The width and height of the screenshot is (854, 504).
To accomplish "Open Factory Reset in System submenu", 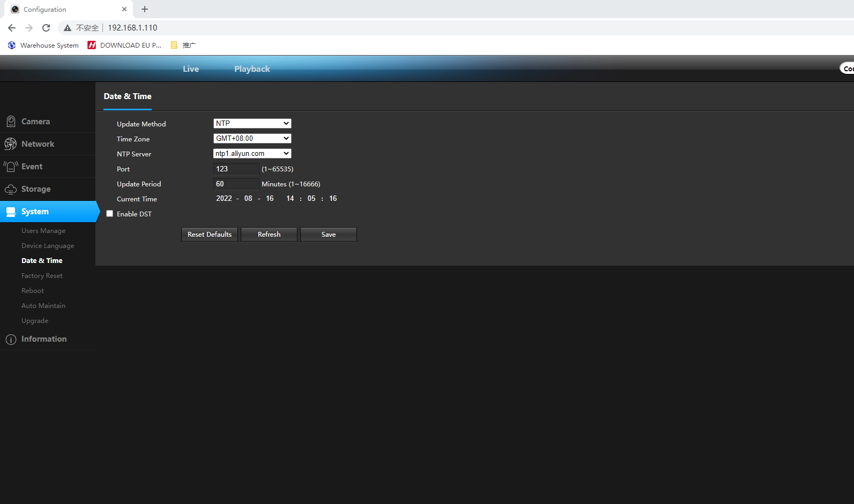I will pyautogui.click(x=42, y=276).
